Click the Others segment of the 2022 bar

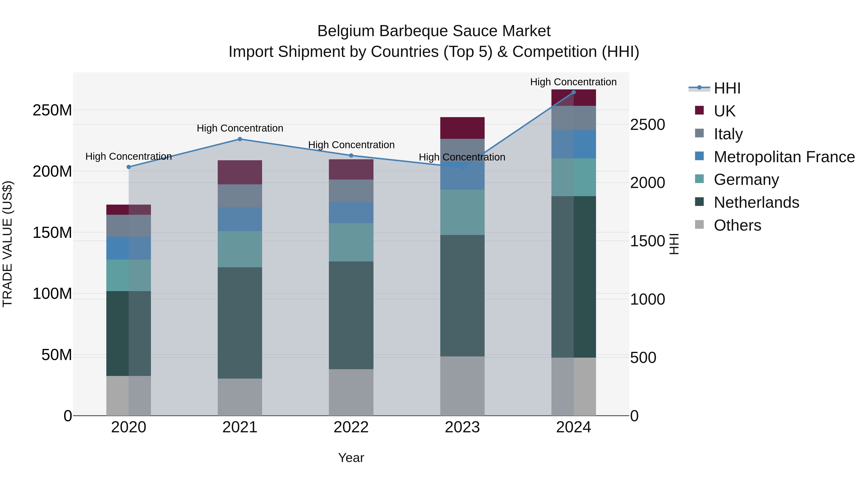pyautogui.click(x=351, y=392)
